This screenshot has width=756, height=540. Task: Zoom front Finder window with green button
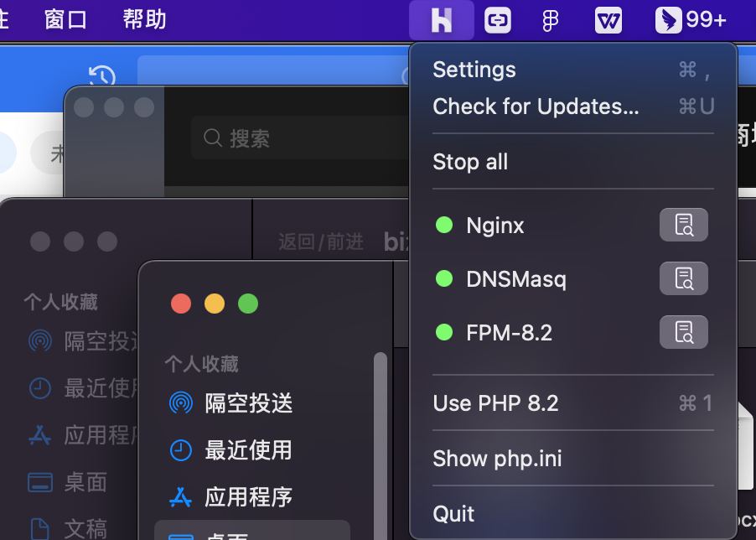248,304
